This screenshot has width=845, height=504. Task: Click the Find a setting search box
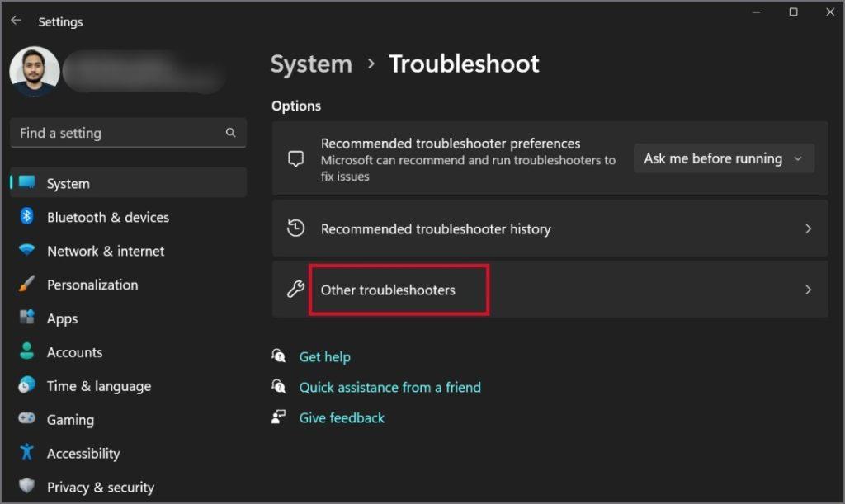128,133
